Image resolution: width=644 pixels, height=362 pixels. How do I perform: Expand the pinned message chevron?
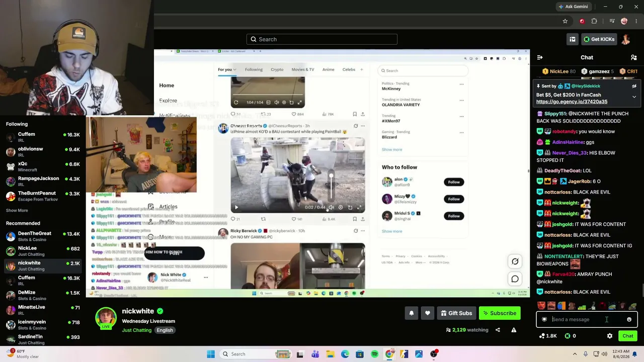tap(634, 97)
